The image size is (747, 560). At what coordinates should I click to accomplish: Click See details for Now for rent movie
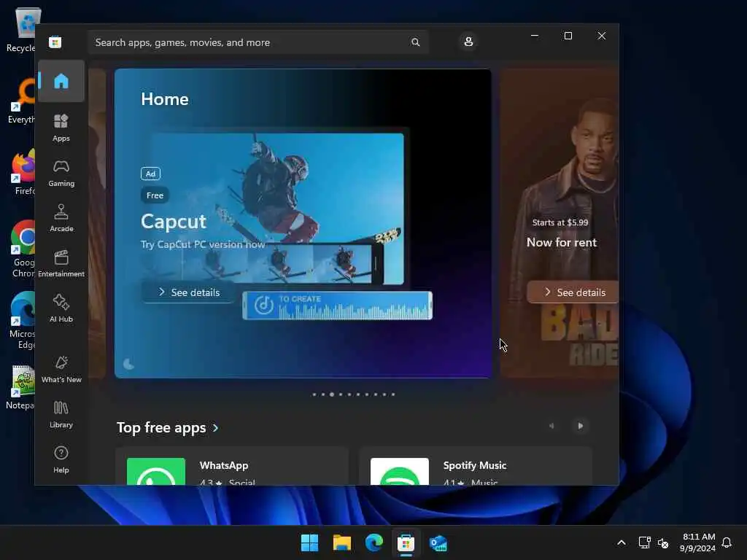[573, 292]
